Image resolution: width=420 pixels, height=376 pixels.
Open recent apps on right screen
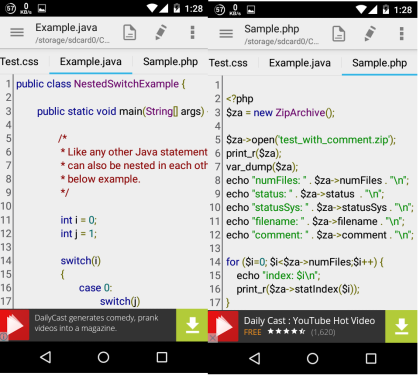coord(371,359)
